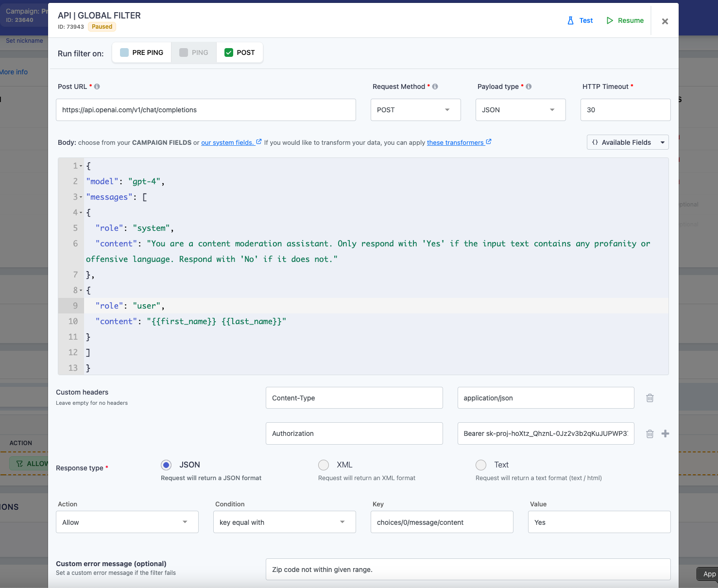
Task: Open the our system fields link
Action: [227, 142]
